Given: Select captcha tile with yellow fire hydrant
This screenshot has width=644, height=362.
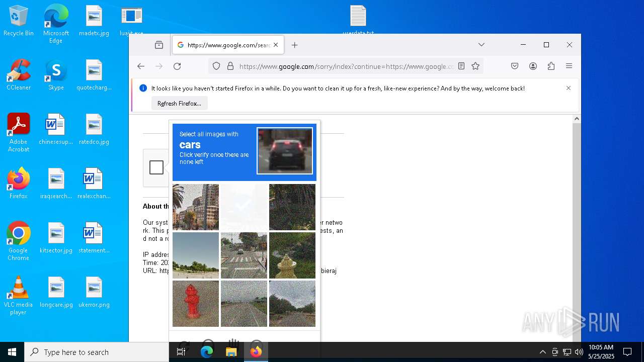Looking at the screenshot, I should point(292,255).
